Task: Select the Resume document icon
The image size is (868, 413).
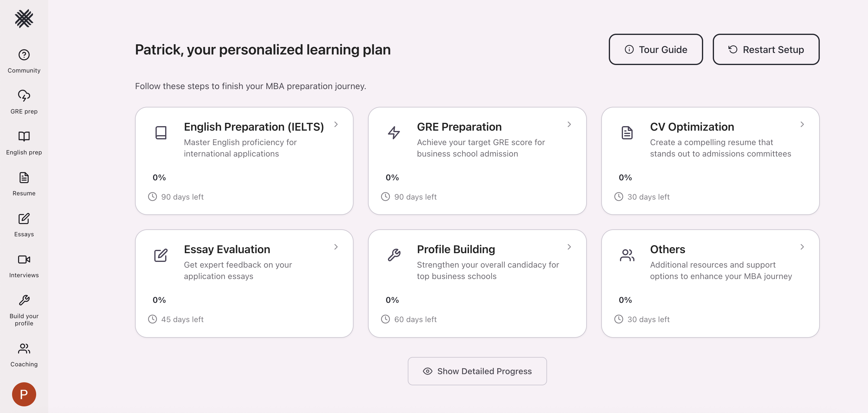Action: [x=24, y=177]
